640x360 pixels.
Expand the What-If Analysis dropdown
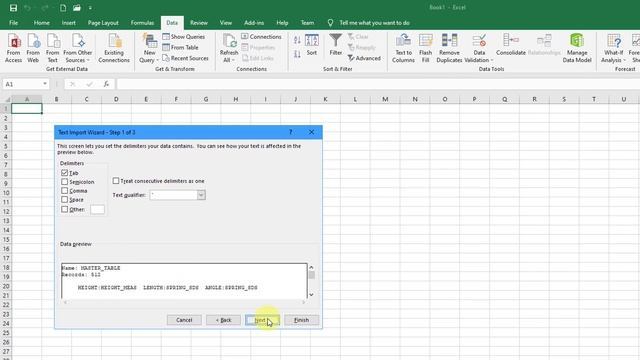[x=624, y=60]
